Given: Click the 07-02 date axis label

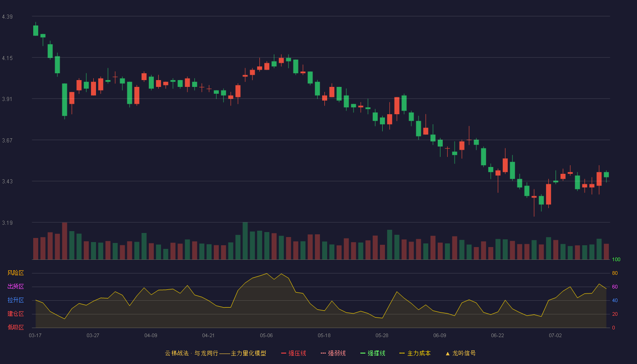Looking at the screenshot, I should click(x=555, y=335).
